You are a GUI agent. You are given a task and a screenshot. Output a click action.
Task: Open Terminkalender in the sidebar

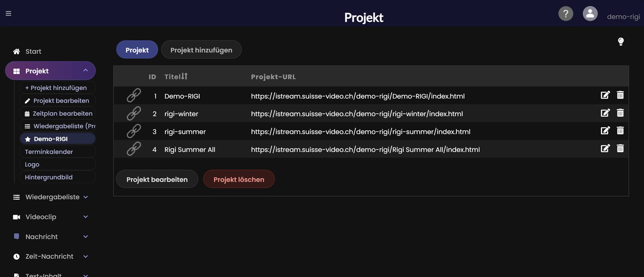click(x=58, y=152)
